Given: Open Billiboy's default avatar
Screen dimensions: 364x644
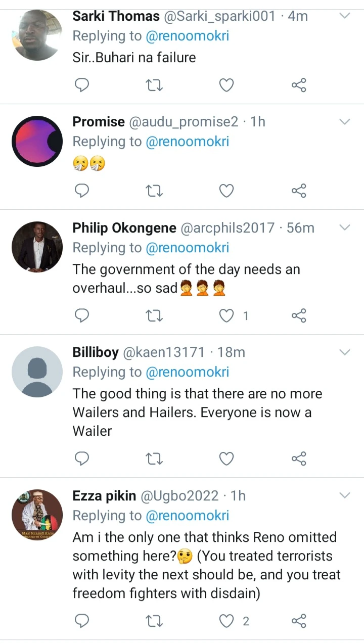Looking at the screenshot, I should (37, 372).
